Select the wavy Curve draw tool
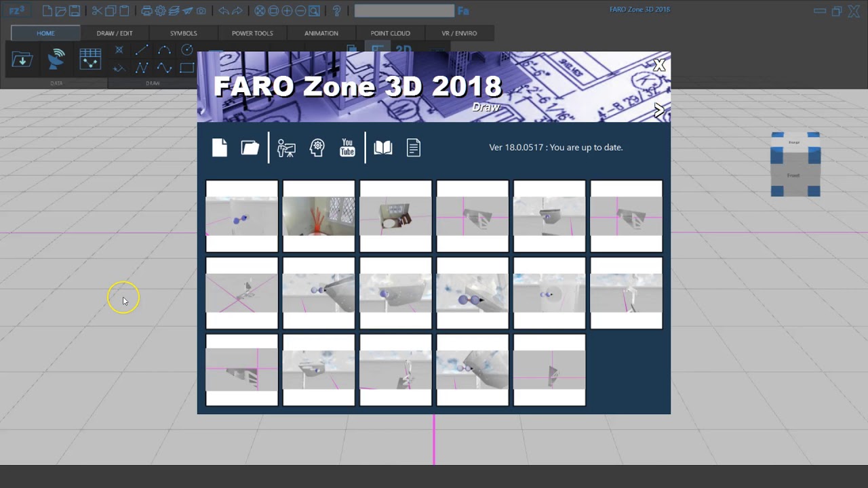868x488 pixels. (x=164, y=68)
